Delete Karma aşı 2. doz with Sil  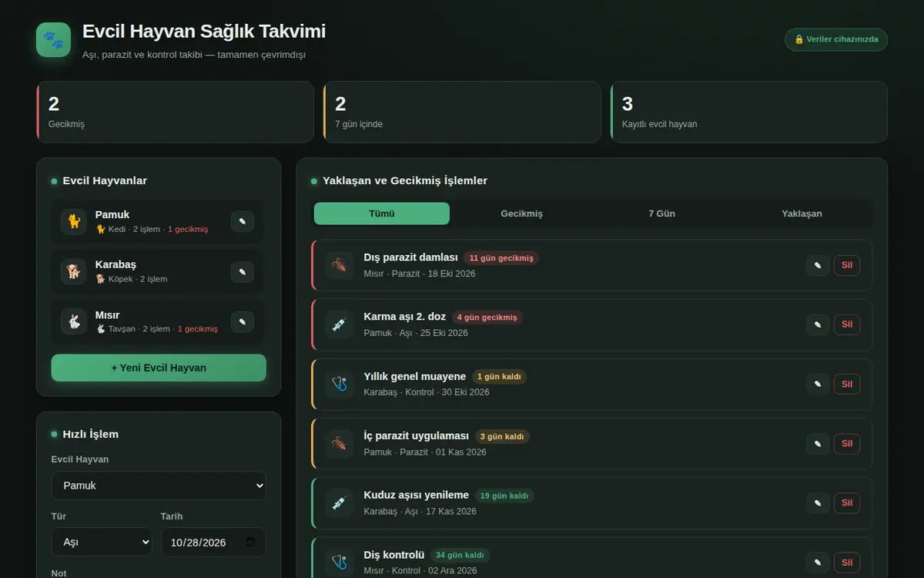(847, 324)
